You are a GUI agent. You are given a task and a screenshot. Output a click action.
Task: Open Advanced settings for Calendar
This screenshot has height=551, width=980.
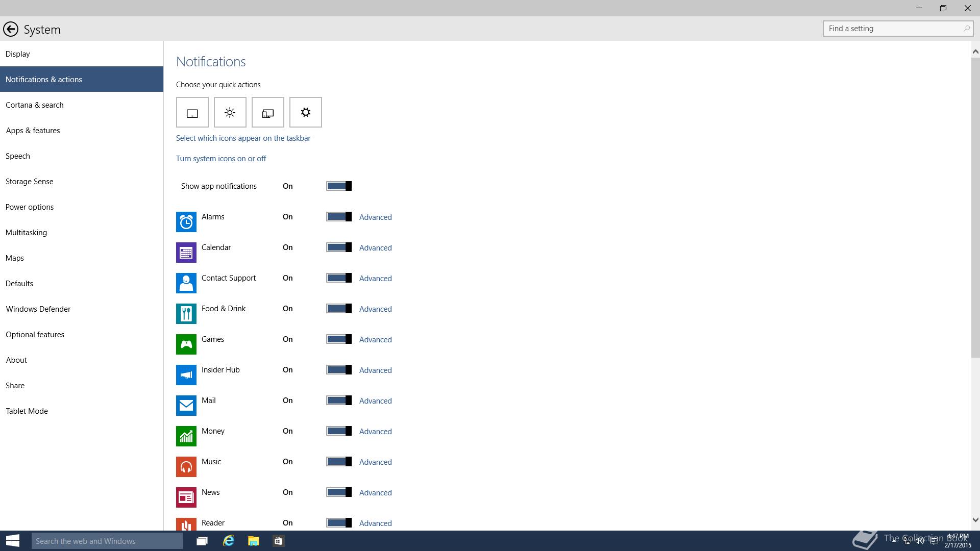tap(376, 248)
